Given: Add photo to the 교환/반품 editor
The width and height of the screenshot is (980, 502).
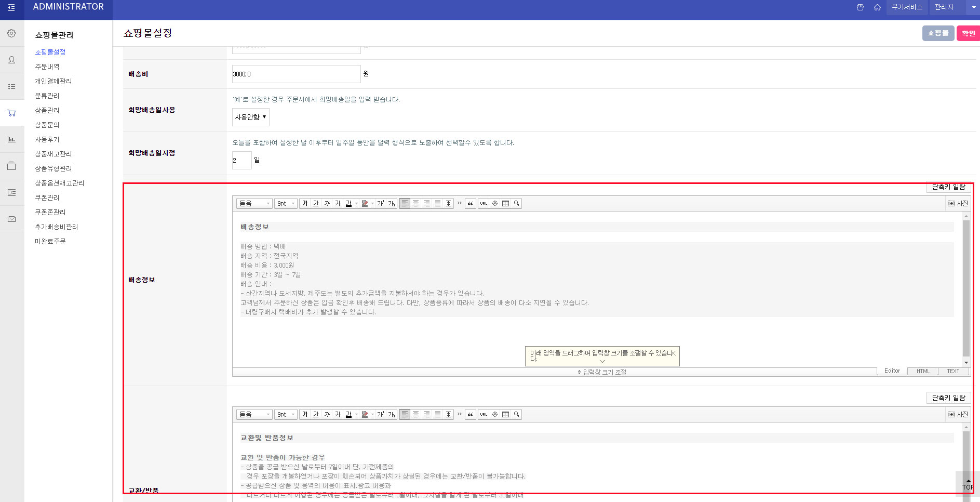Looking at the screenshot, I should 958,414.
